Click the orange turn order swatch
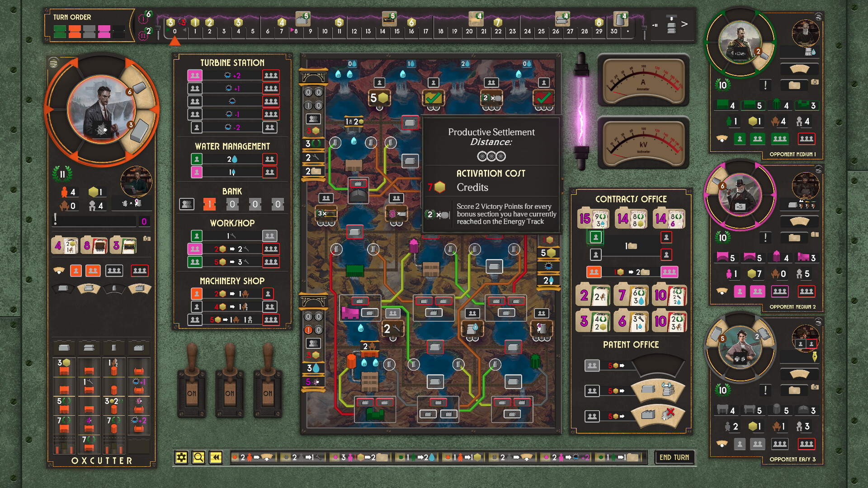 [x=75, y=31]
